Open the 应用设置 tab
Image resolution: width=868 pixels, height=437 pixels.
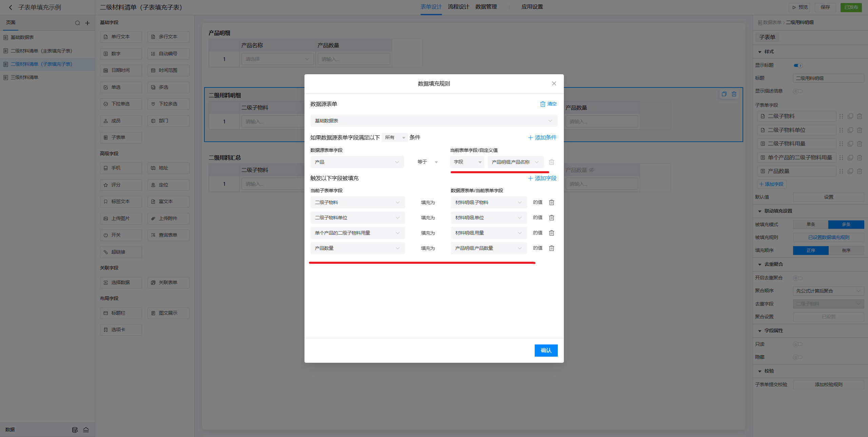coord(532,7)
